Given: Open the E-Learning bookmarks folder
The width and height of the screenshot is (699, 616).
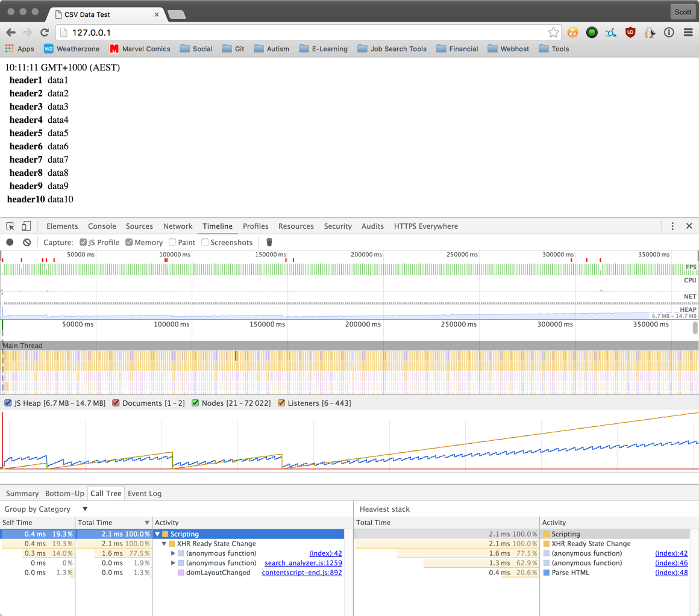Looking at the screenshot, I should click(323, 49).
